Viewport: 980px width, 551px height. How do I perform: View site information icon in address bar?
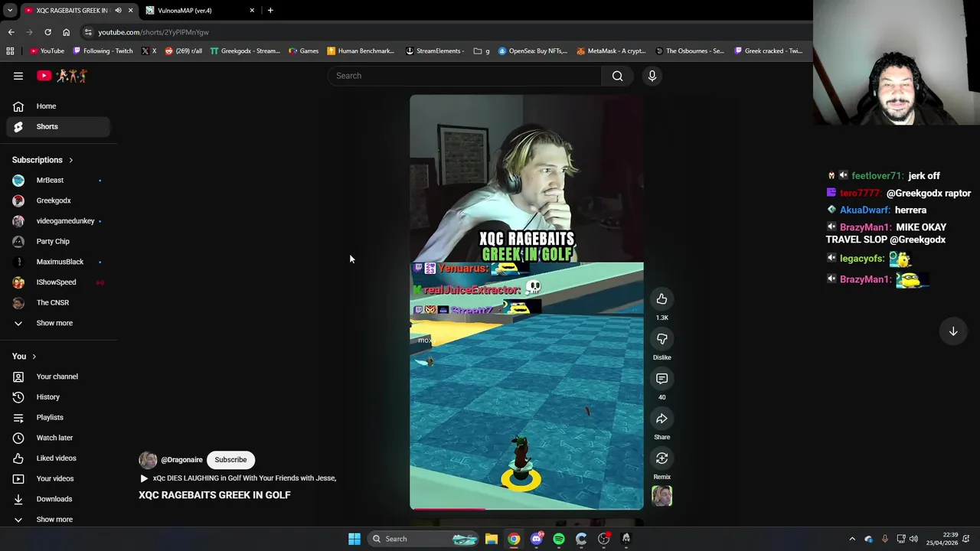point(89,32)
